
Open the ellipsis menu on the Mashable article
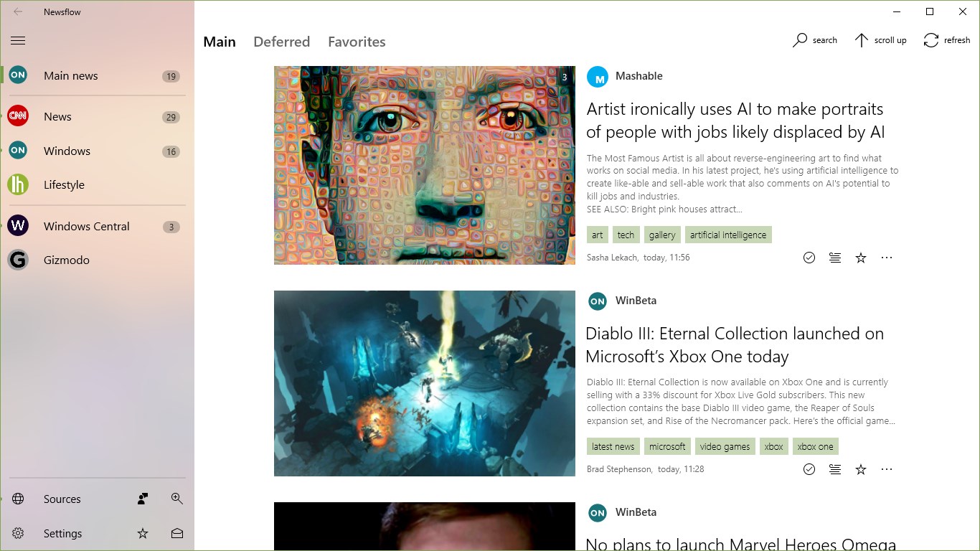pyautogui.click(x=886, y=258)
